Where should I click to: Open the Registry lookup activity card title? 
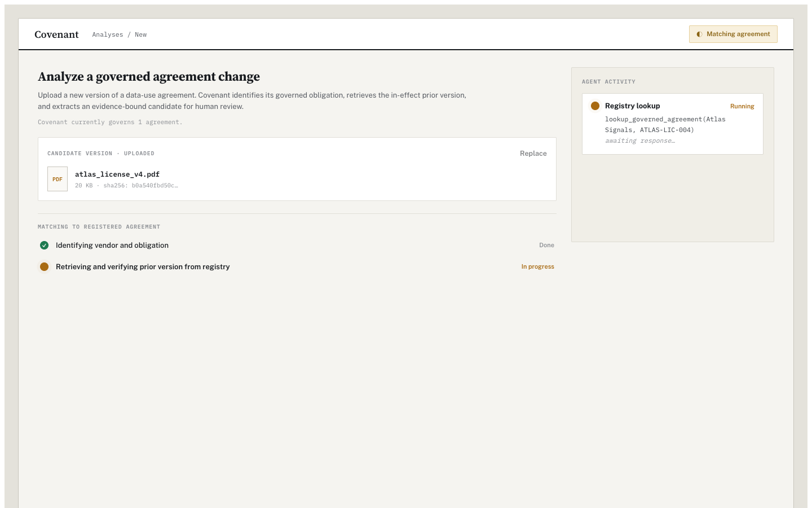click(x=633, y=106)
